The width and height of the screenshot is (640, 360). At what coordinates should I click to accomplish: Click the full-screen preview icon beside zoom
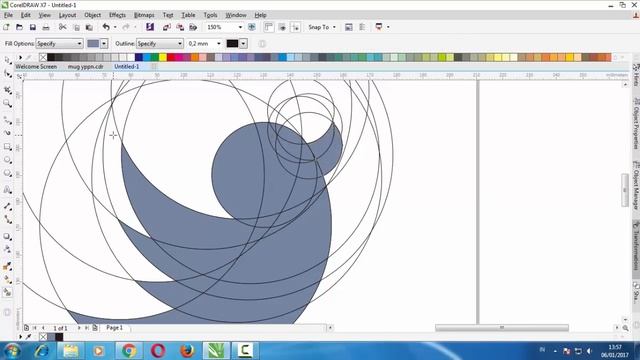[252, 27]
